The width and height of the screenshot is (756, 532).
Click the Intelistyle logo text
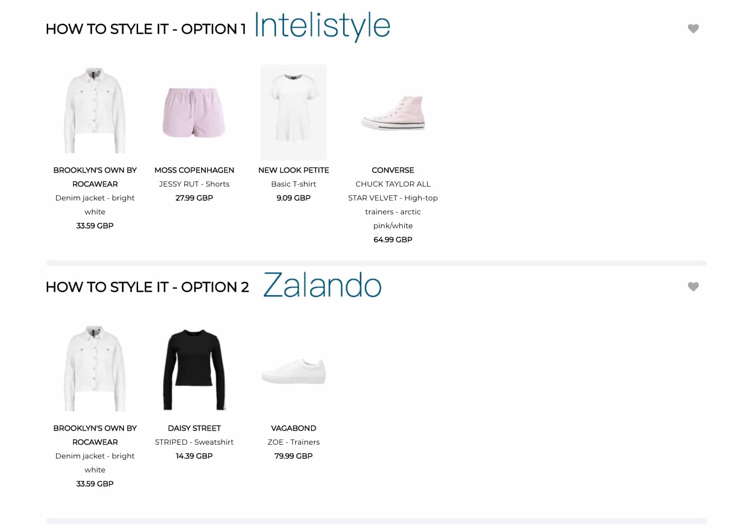point(322,26)
